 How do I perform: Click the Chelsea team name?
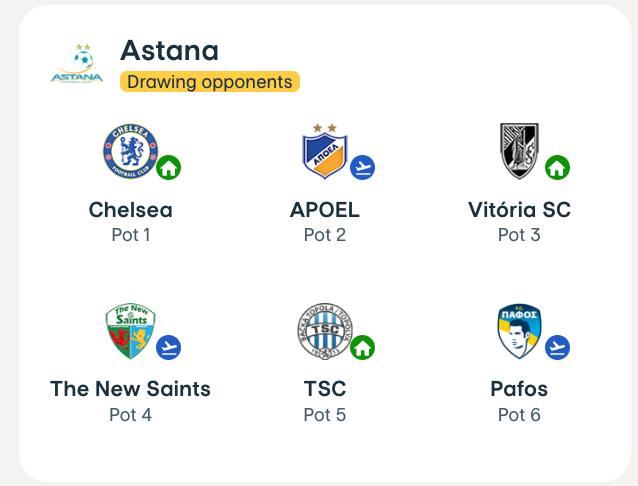click(130, 210)
